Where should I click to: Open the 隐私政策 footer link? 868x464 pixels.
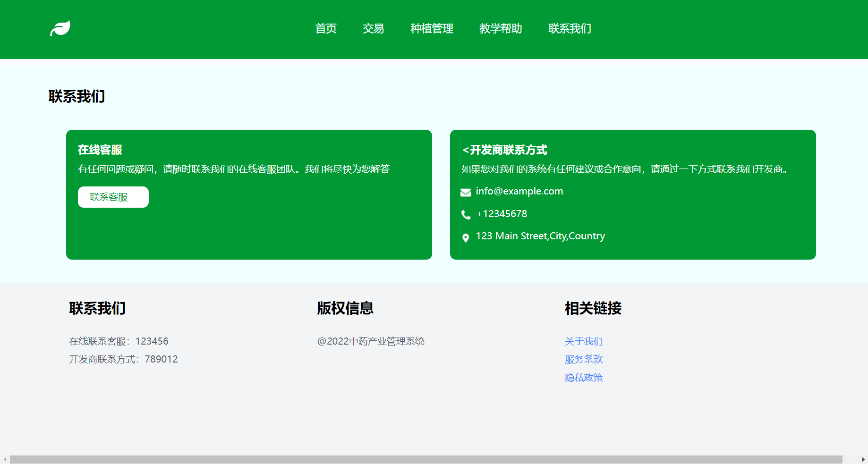(584, 378)
